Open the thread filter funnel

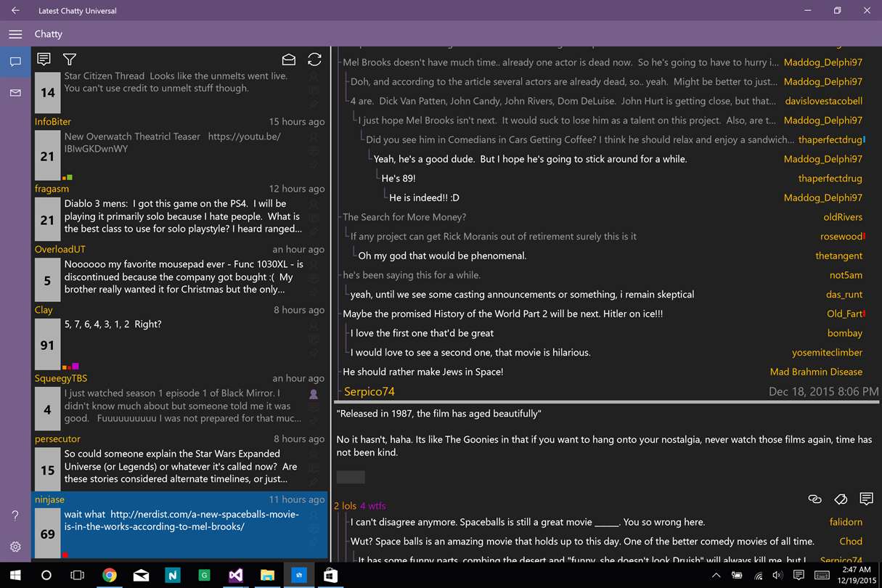click(x=70, y=60)
